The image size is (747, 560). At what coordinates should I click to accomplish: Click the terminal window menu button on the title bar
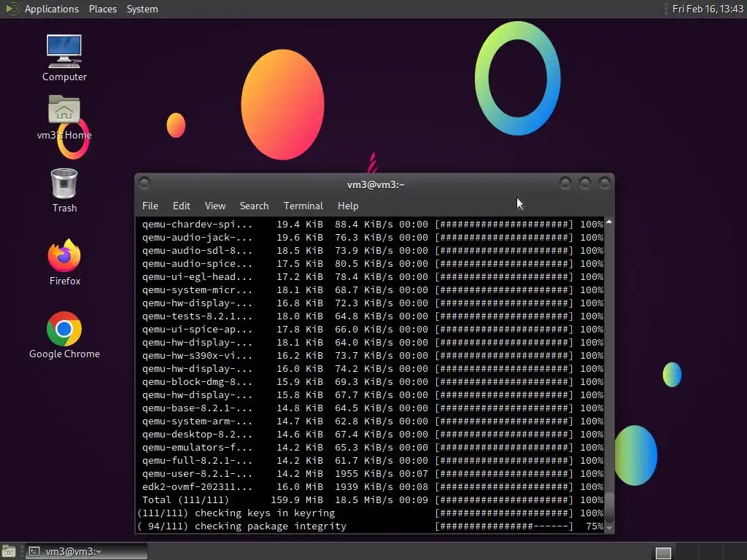click(145, 183)
